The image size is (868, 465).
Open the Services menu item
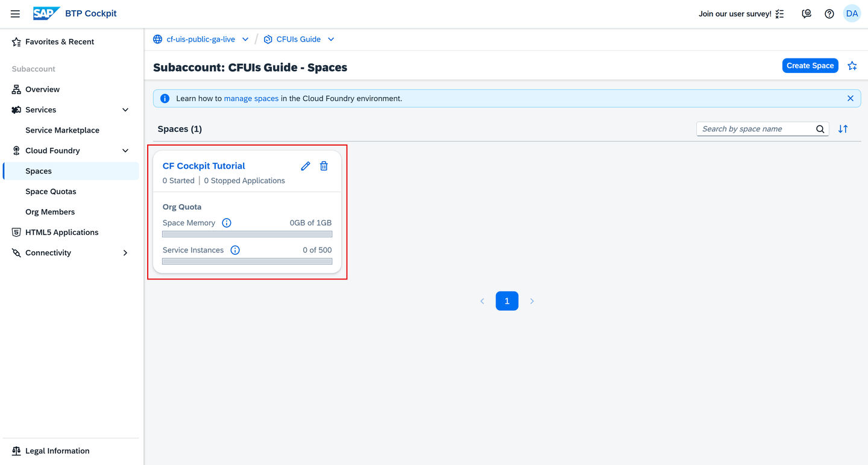pyautogui.click(x=41, y=110)
